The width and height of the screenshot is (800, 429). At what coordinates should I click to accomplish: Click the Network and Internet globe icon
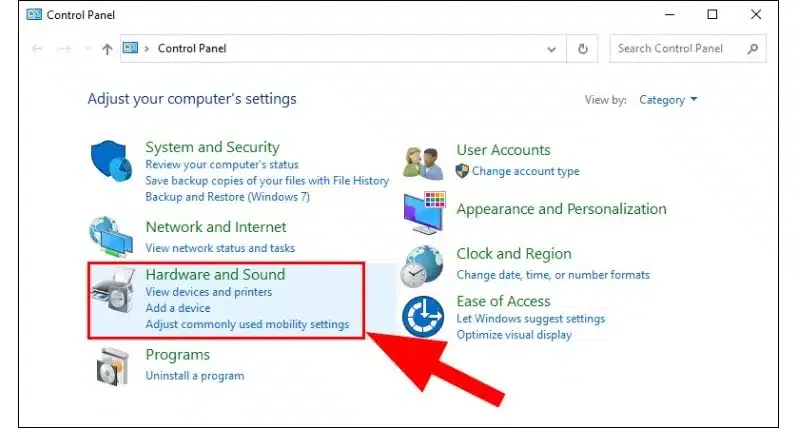tap(112, 237)
